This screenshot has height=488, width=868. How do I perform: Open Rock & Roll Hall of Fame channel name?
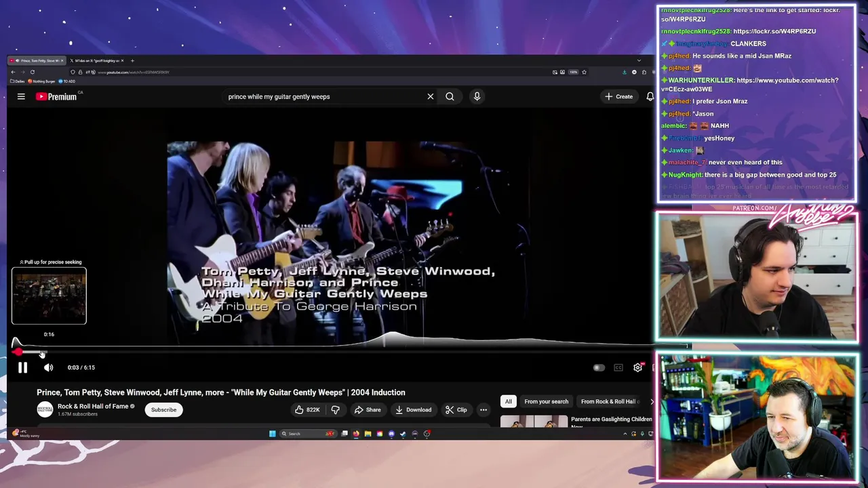pyautogui.click(x=93, y=406)
